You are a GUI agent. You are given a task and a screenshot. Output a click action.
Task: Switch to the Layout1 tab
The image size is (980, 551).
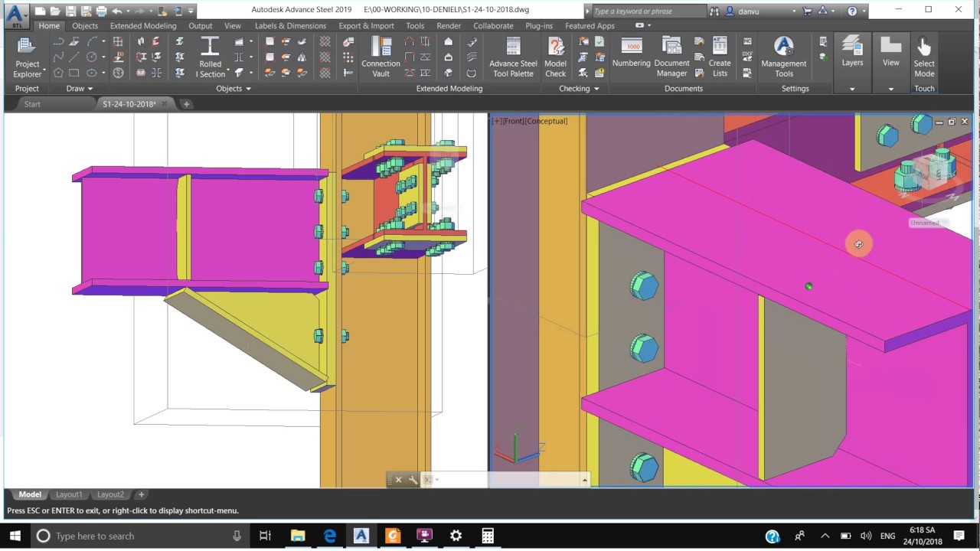[x=69, y=494]
